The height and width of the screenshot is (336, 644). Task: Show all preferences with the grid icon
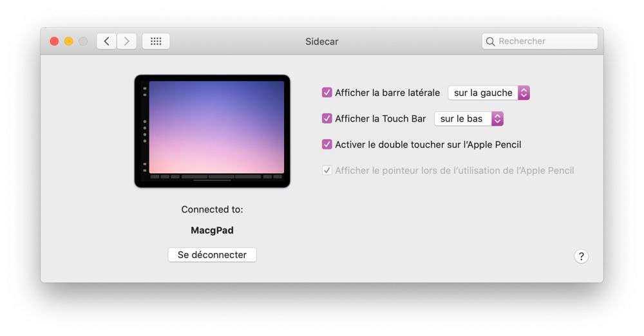156,41
